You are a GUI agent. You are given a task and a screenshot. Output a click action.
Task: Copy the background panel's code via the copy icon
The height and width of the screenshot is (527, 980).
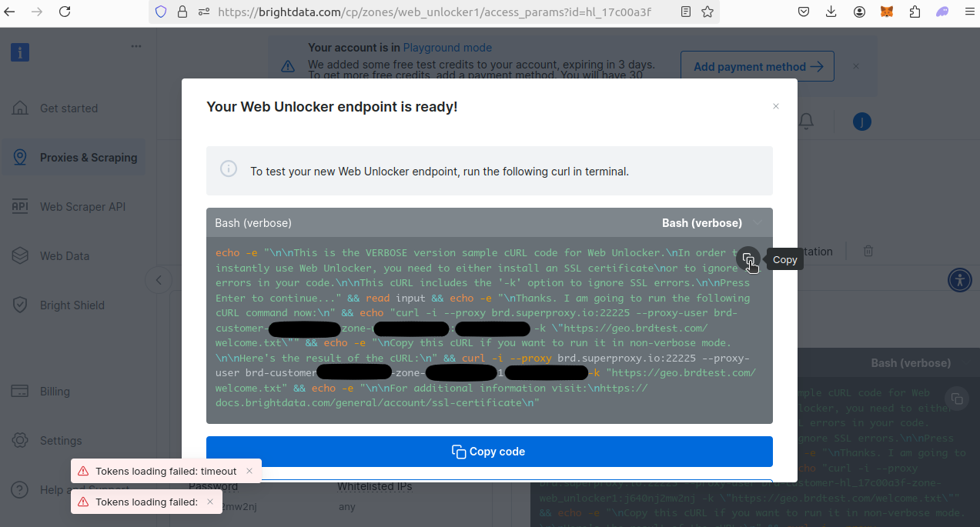(956, 399)
